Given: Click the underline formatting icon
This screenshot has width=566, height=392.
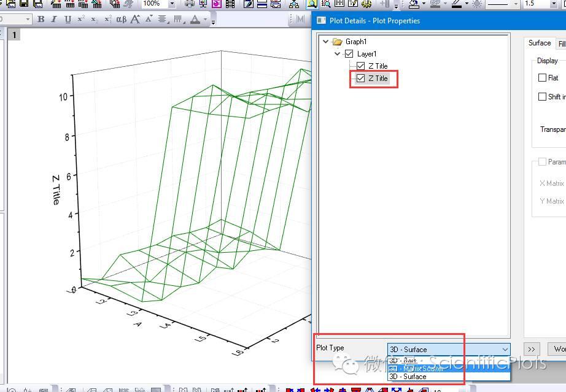Looking at the screenshot, I should point(68,19).
